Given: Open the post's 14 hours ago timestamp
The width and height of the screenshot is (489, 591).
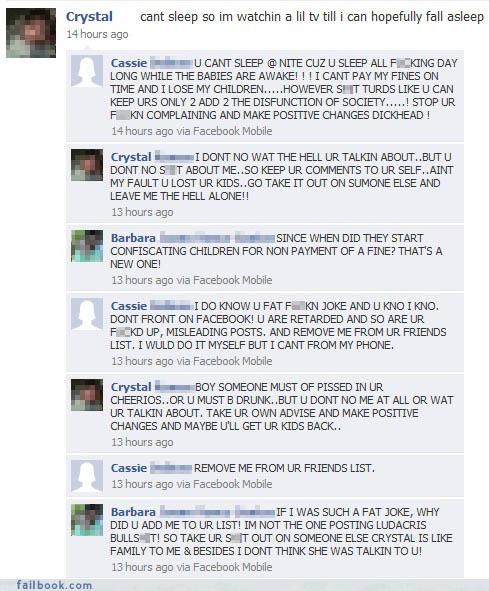Looking at the screenshot, I should (x=97, y=34).
